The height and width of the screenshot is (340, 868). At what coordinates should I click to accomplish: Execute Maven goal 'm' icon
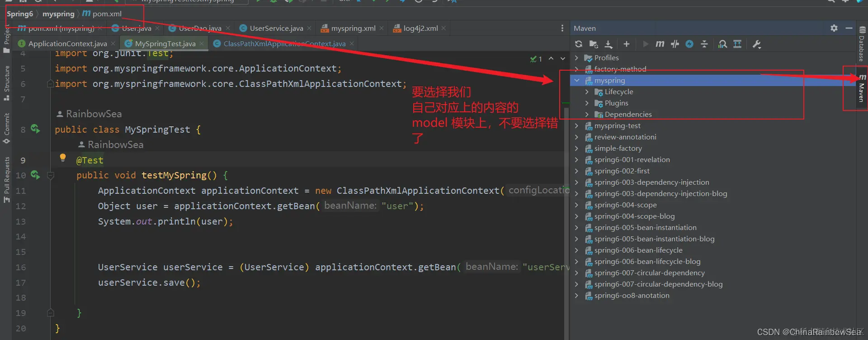click(660, 44)
